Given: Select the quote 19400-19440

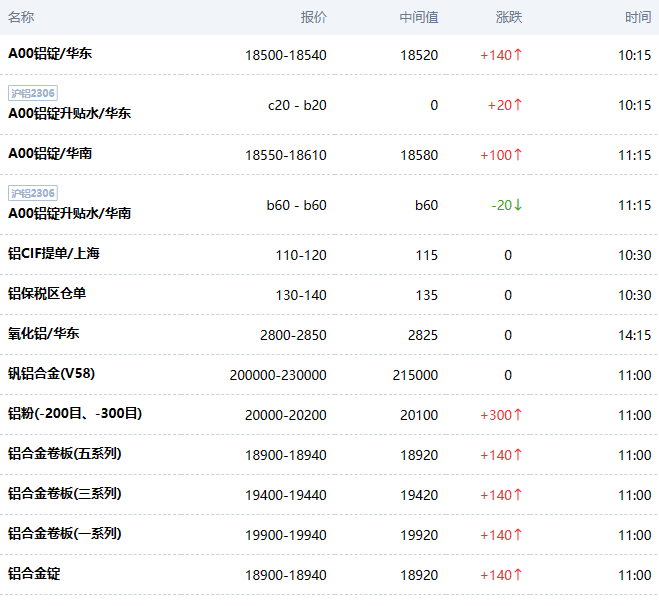Looking at the screenshot, I should pyautogui.click(x=286, y=495).
